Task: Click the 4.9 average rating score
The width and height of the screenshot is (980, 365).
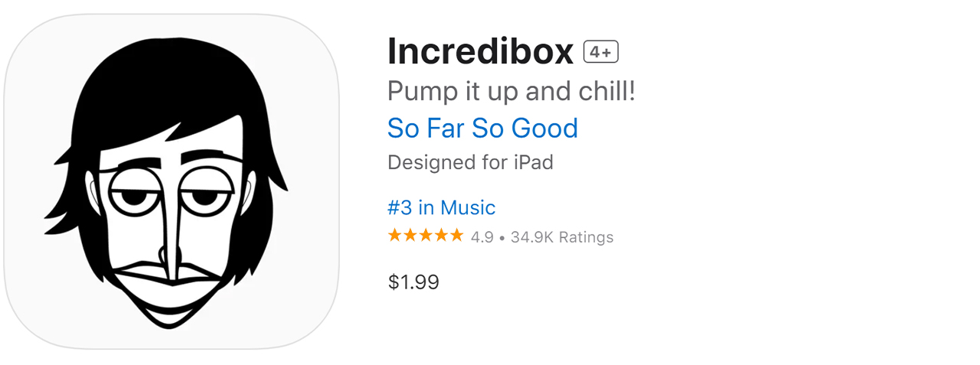Action: [482, 237]
